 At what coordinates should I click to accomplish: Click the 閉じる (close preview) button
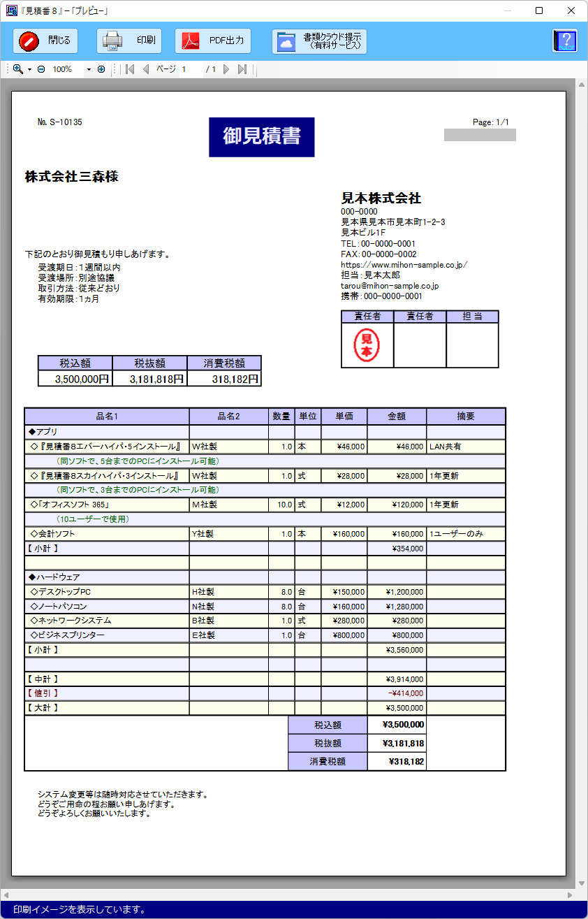click(x=45, y=41)
